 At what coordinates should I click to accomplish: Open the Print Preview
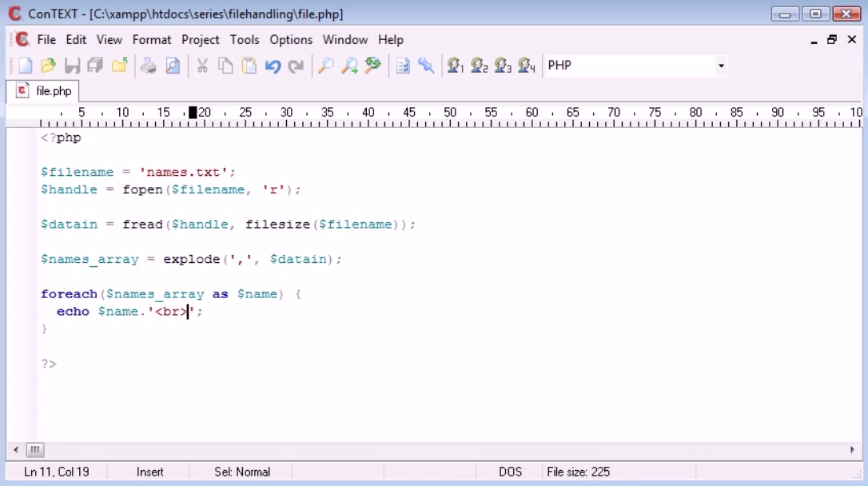click(x=172, y=66)
